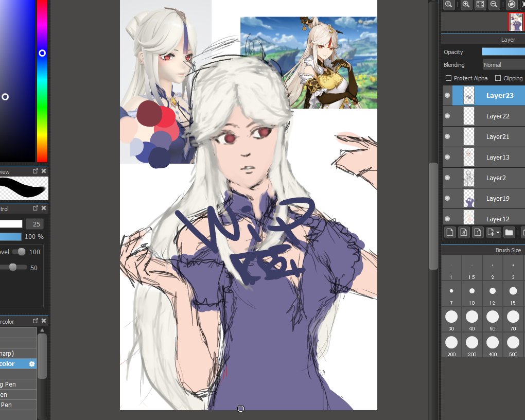Screen dimensions: 525x420
Task: Add a new color layer
Action: click(450, 232)
